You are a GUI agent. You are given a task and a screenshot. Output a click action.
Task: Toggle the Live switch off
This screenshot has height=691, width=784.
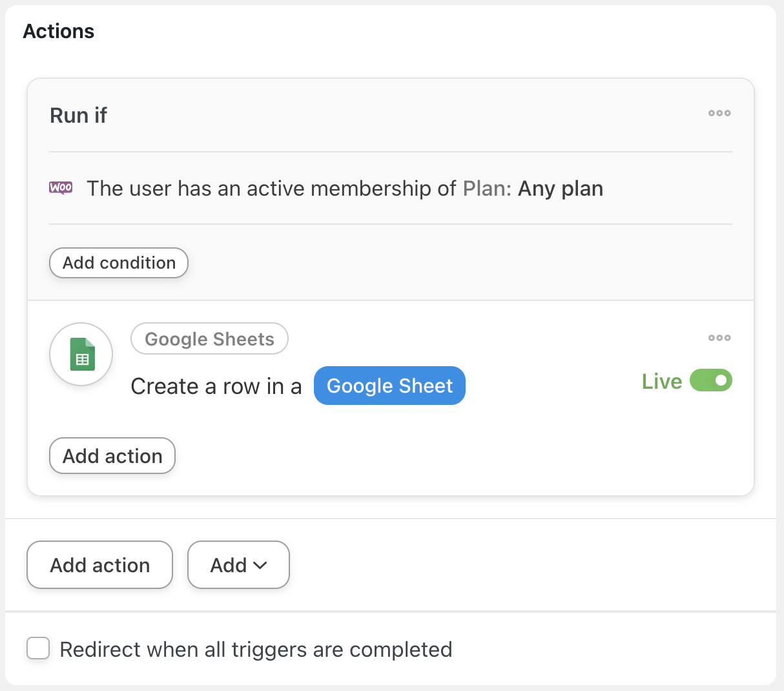click(710, 381)
